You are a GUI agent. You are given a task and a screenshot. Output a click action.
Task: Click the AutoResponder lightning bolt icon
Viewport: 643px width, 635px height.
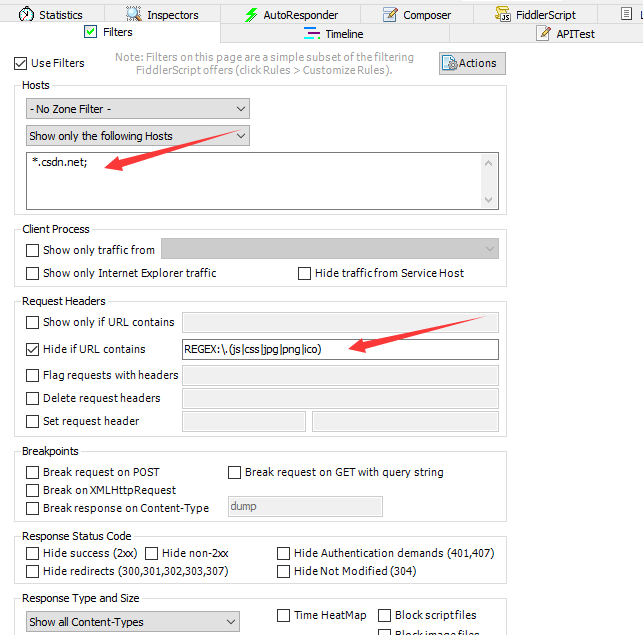point(251,15)
